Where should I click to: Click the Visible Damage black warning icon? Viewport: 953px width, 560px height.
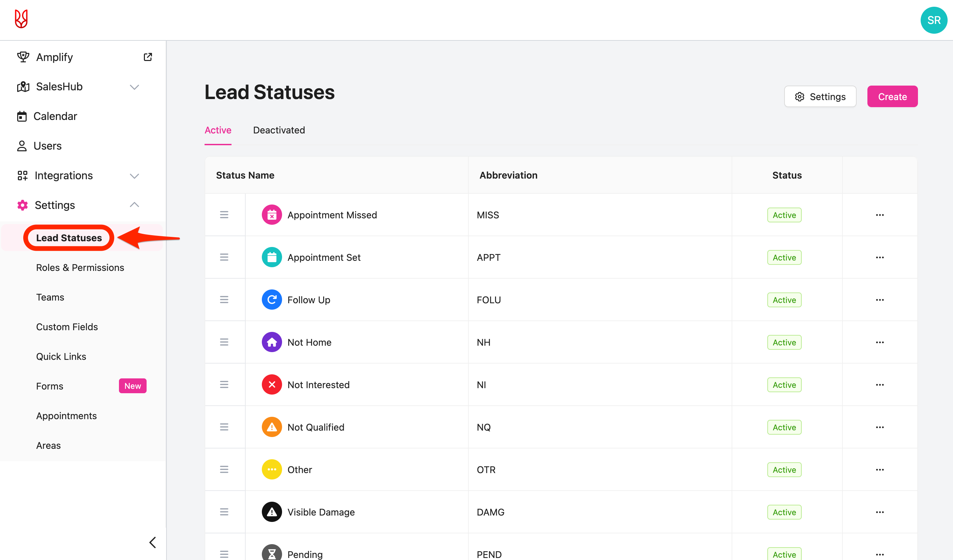pyautogui.click(x=272, y=511)
